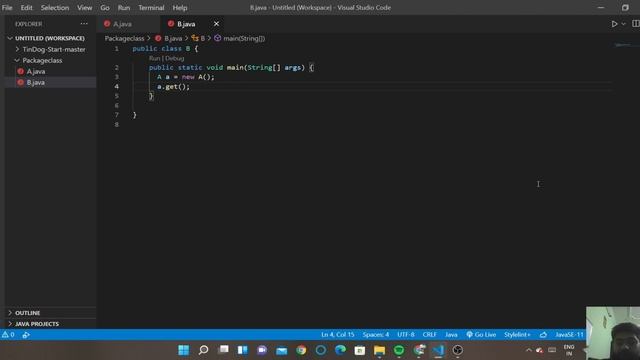Image resolution: width=640 pixels, height=360 pixels.
Task: Open the Run menu
Action: (x=124, y=8)
